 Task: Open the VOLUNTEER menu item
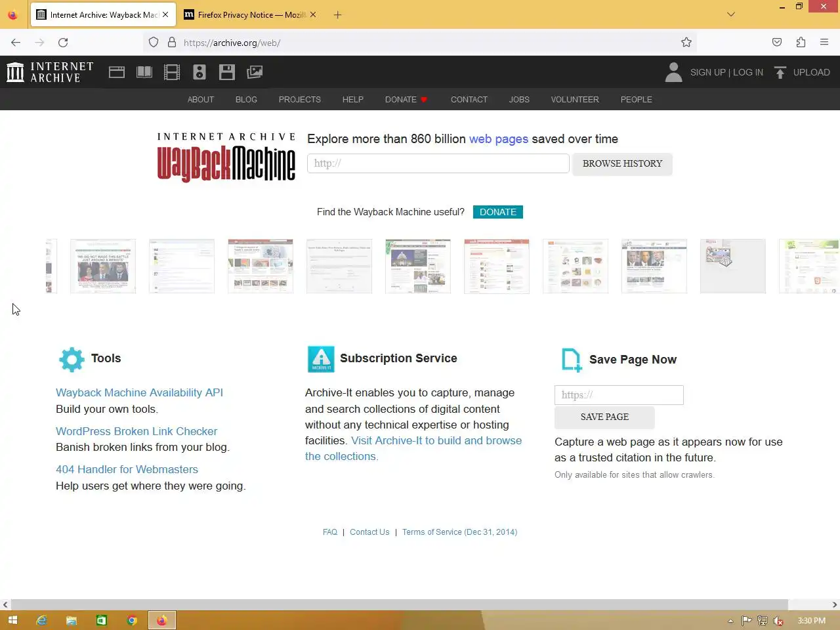tap(575, 100)
